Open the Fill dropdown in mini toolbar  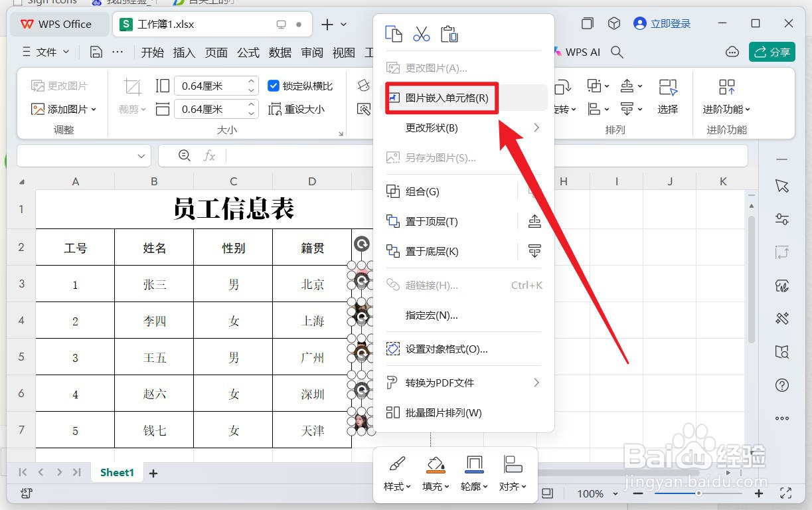coord(436,473)
